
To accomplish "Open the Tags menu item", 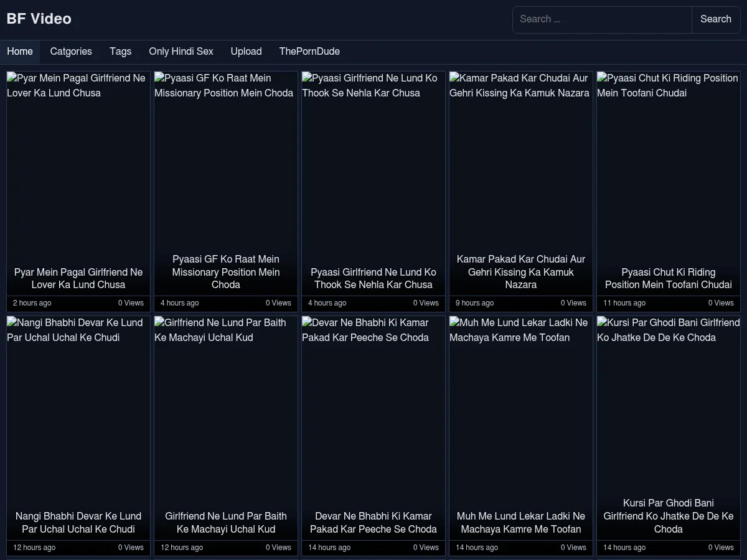I will pyautogui.click(x=120, y=52).
